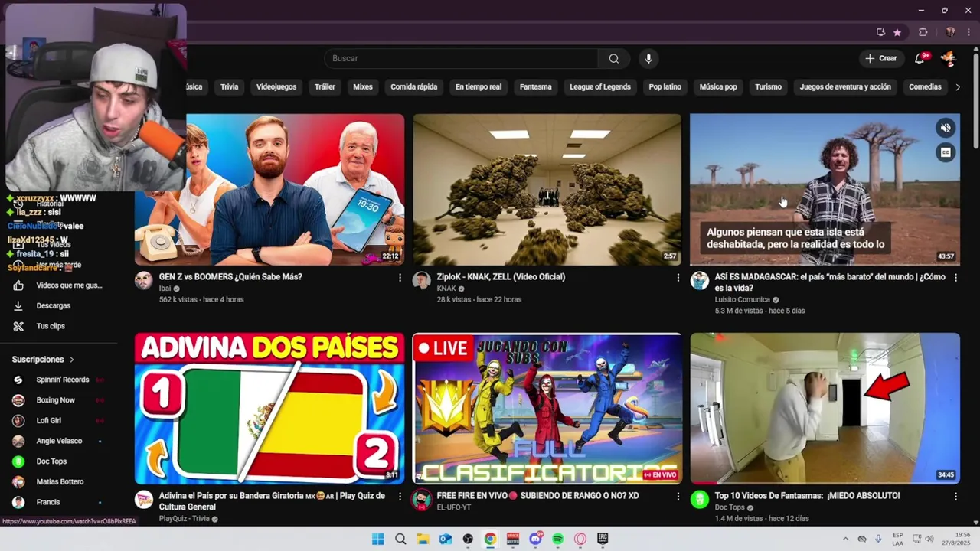Screen dimensions: 980x551
Task: Open the YouTube account avatar menu
Action: [949, 58]
